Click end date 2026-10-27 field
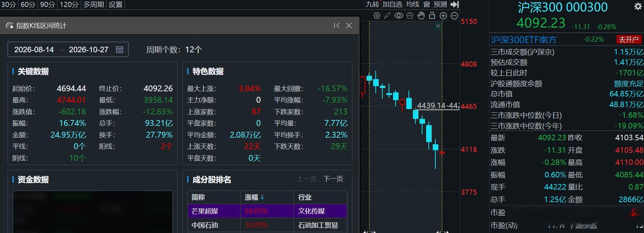The height and width of the screenshot is (233, 644). pos(89,50)
